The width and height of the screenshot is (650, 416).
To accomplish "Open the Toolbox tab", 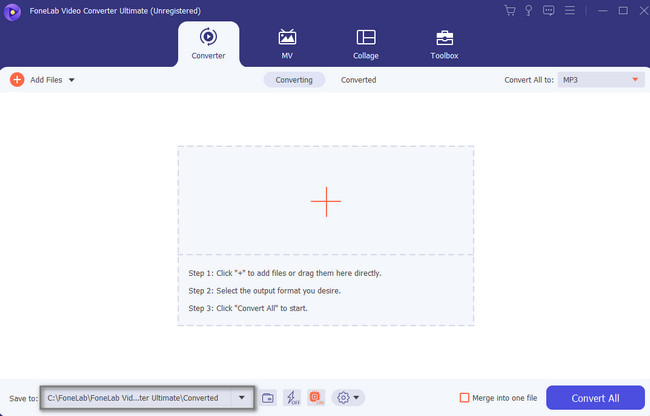I will pos(444,44).
